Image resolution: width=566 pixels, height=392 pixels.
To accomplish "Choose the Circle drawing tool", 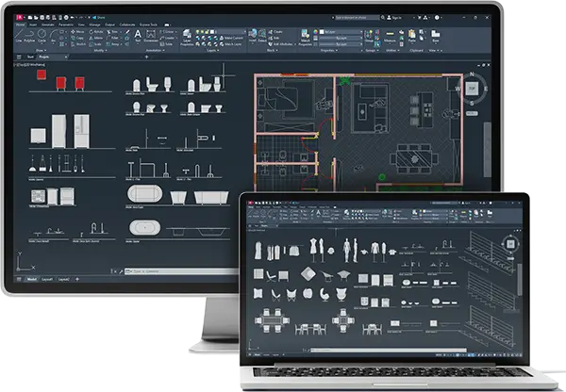I will (42, 36).
